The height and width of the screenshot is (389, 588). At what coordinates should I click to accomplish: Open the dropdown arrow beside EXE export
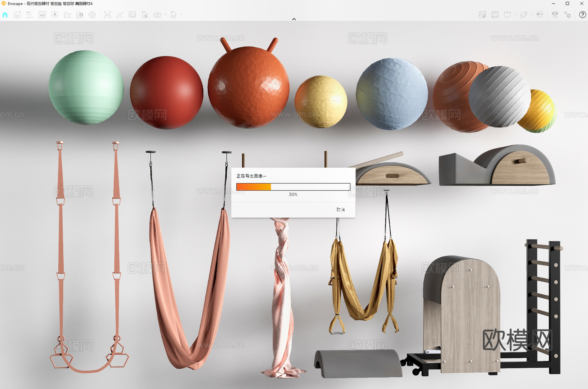point(182,15)
